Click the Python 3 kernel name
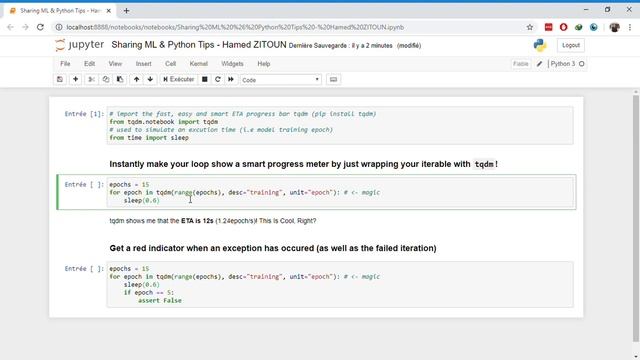640x360 pixels. (562, 64)
